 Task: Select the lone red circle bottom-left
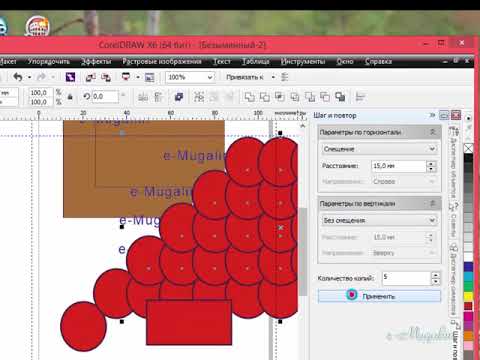click(83, 326)
